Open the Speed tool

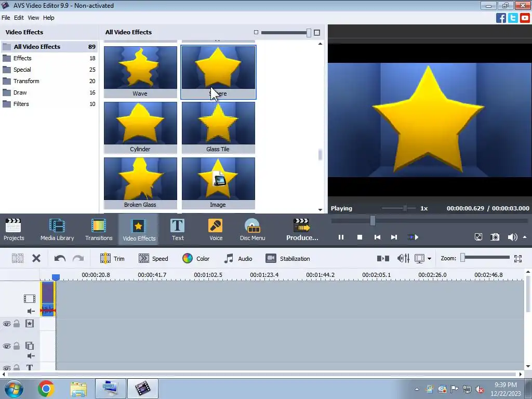click(153, 259)
